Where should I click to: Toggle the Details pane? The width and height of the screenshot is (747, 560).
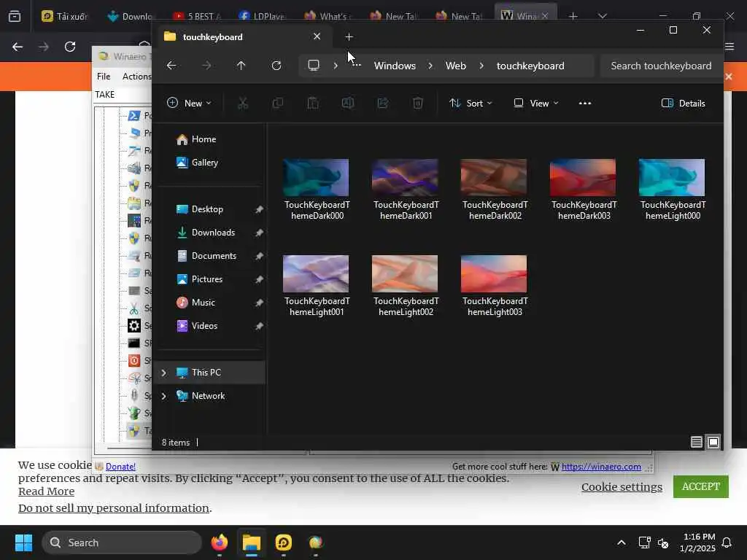(x=683, y=103)
